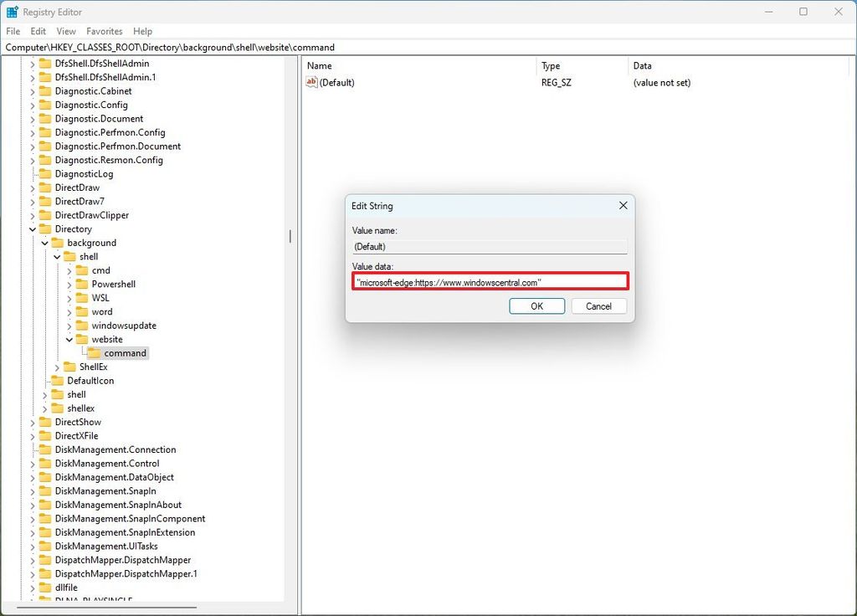
Task: Select the ab string value icon for (Default)
Action: pos(310,82)
